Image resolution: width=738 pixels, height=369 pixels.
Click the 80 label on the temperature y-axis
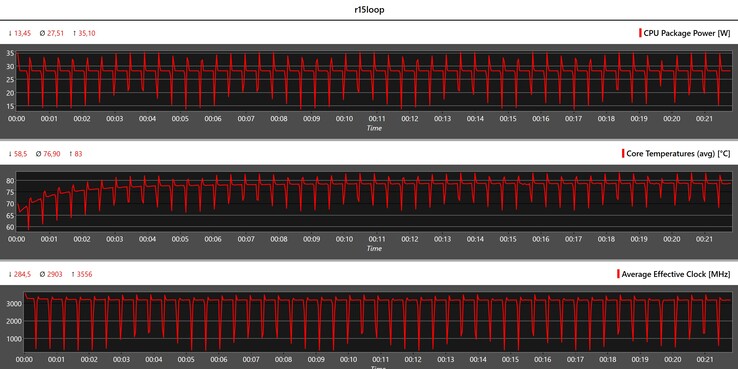pos(10,181)
